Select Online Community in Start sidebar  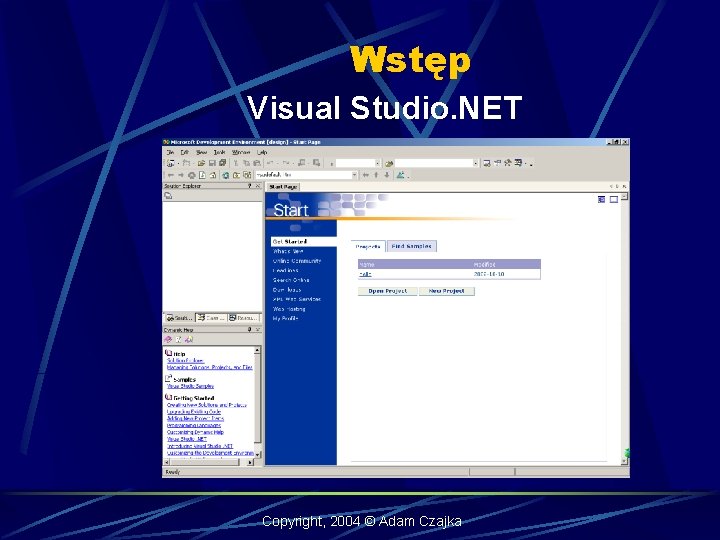pos(297,261)
